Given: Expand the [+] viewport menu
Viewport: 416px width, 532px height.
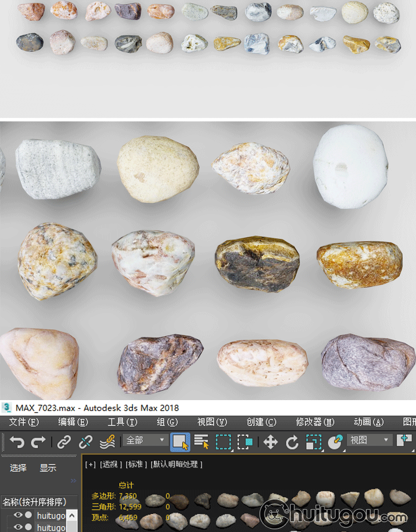Looking at the screenshot, I should 90,464.
